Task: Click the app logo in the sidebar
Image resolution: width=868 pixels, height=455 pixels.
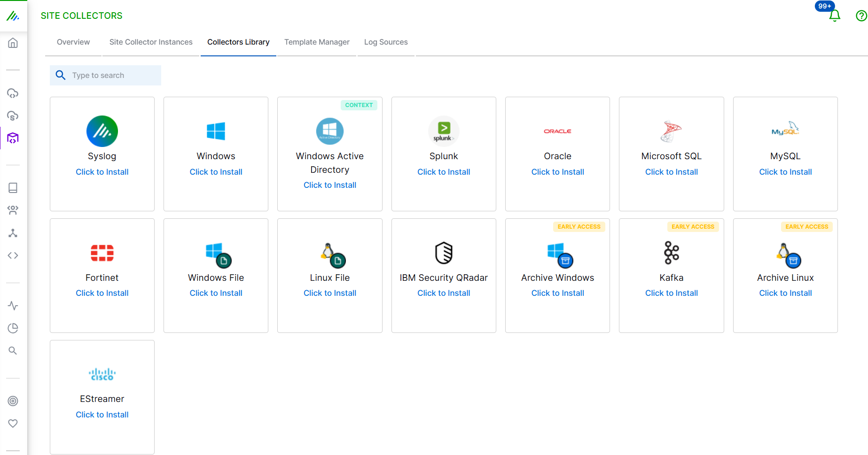Action: point(13,16)
